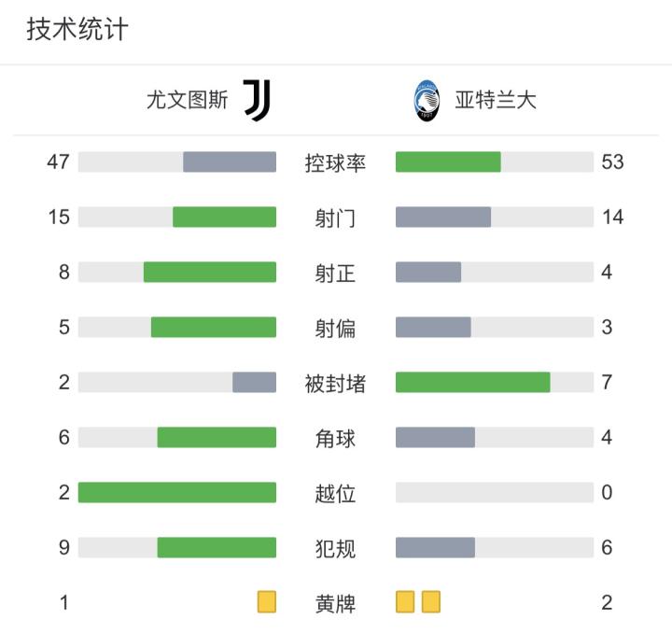Image resolution: width=672 pixels, height=633 pixels.
Task: Click Atalanta's second yellow card icon
Action: point(430,602)
